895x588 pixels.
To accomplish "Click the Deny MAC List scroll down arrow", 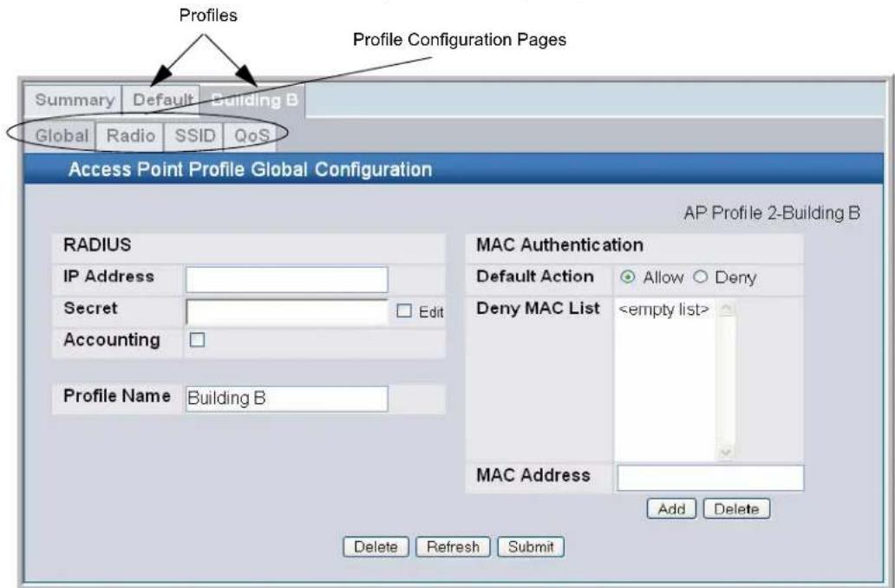I will click(x=726, y=452).
